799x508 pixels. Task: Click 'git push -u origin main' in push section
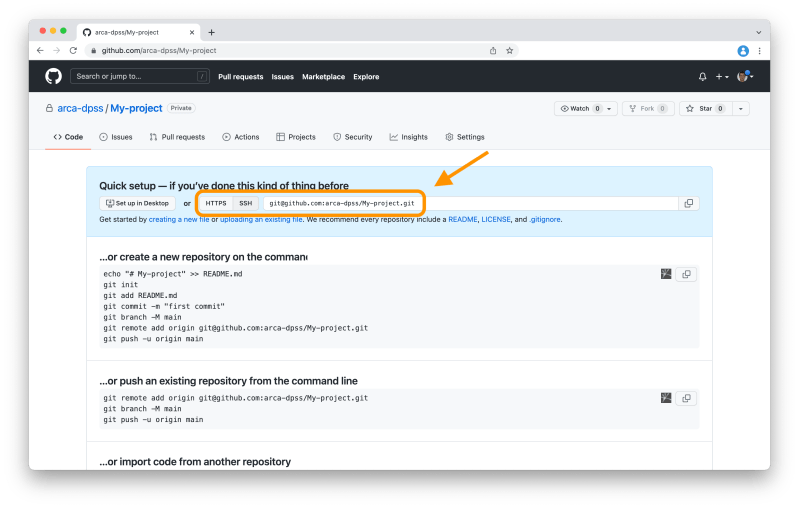(153, 420)
